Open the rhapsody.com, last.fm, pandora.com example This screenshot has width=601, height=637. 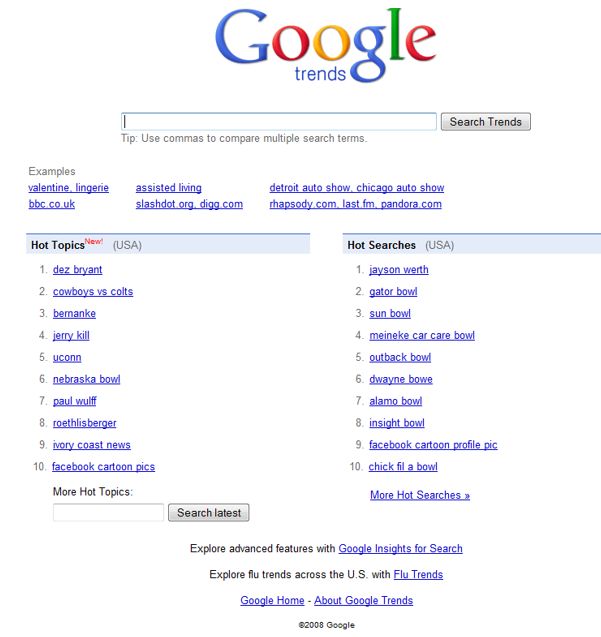coord(356,204)
